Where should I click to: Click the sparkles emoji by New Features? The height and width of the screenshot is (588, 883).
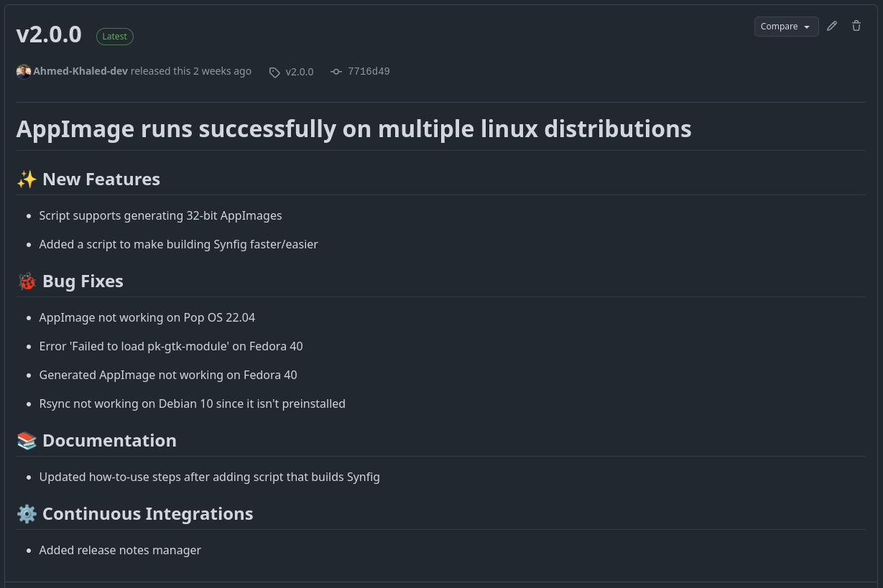[27, 179]
